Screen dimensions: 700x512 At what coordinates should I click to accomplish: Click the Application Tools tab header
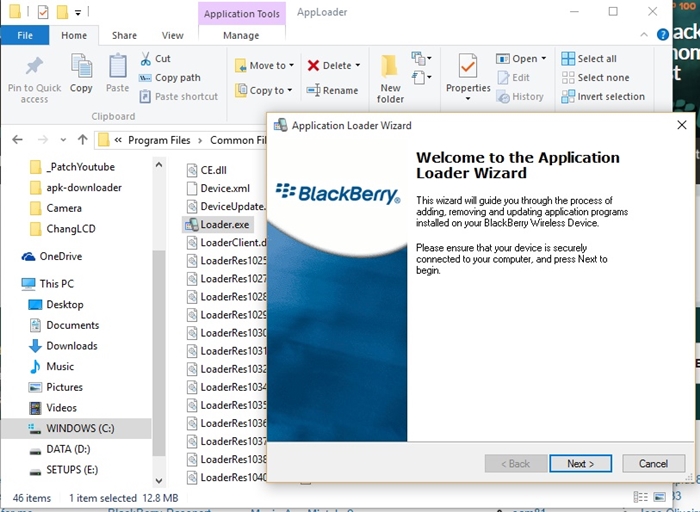pos(242,14)
